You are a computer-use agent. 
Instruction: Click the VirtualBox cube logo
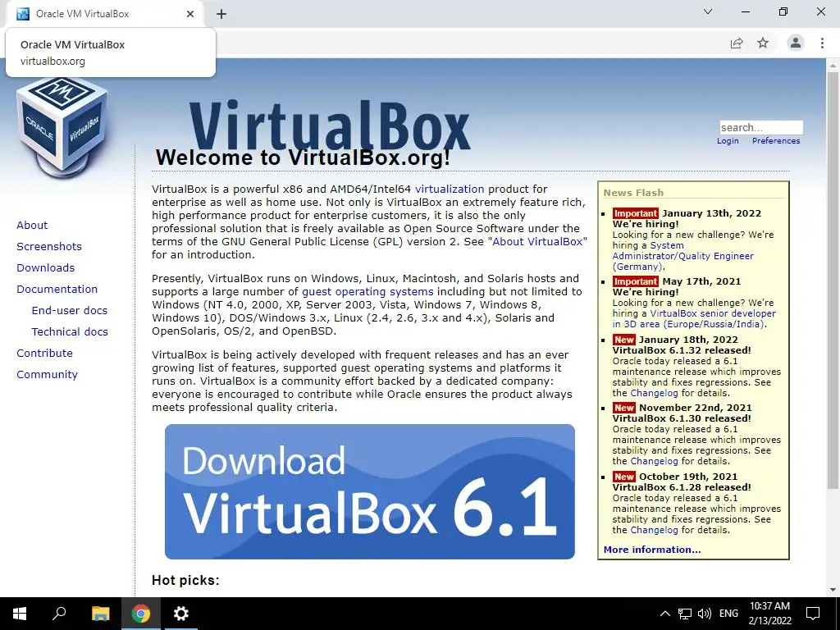(62, 127)
